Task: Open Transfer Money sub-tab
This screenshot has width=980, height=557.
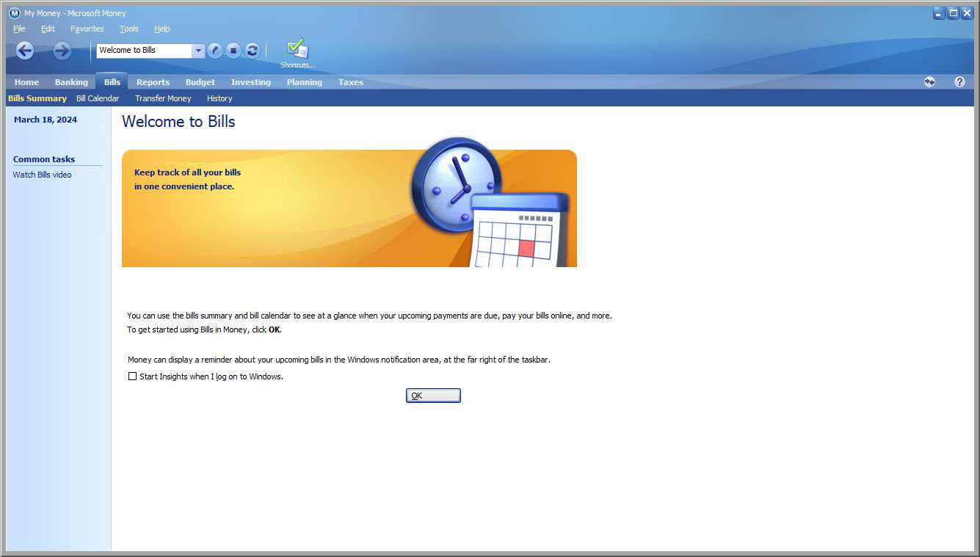Action: [163, 98]
